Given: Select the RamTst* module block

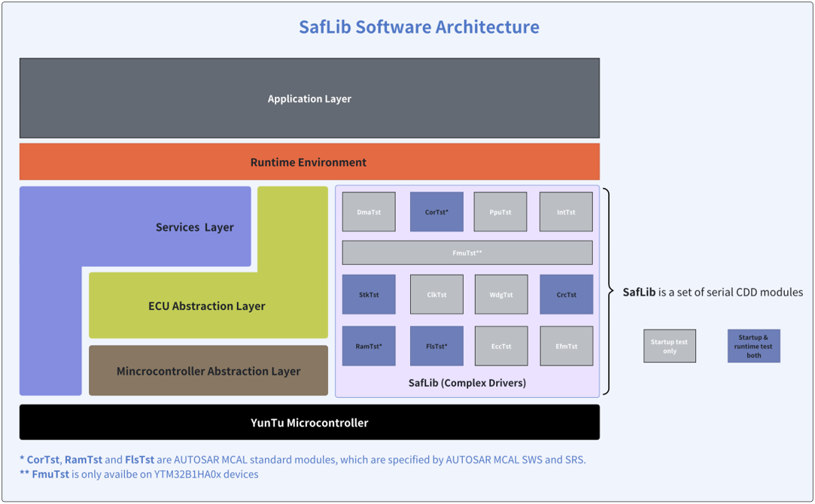Looking at the screenshot, I should [x=369, y=346].
